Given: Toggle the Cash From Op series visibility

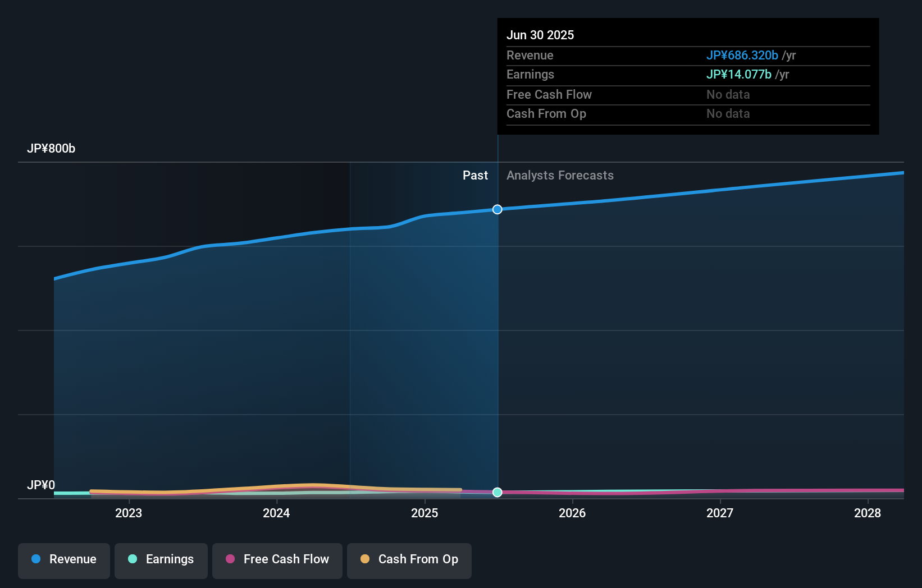Looking at the screenshot, I should click(409, 559).
